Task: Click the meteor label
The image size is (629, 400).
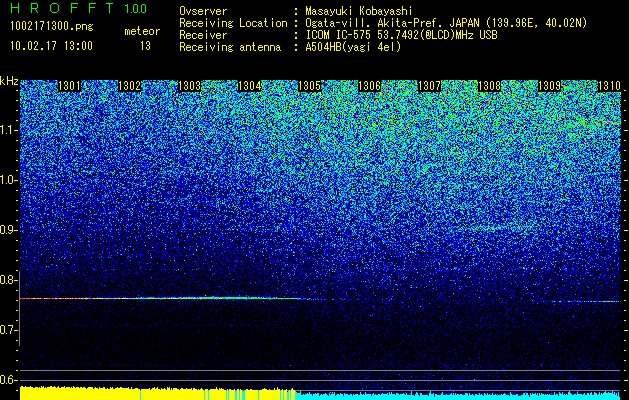Action: [142, 31]
